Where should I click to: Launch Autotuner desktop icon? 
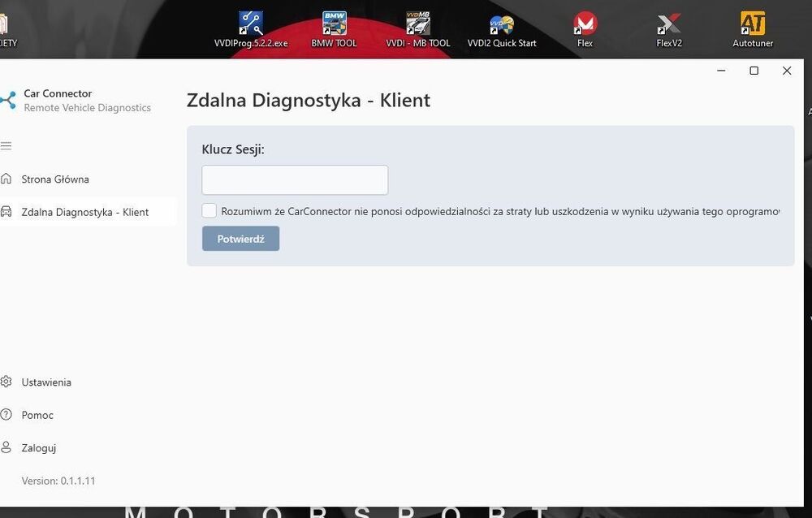tap(753, 29)
